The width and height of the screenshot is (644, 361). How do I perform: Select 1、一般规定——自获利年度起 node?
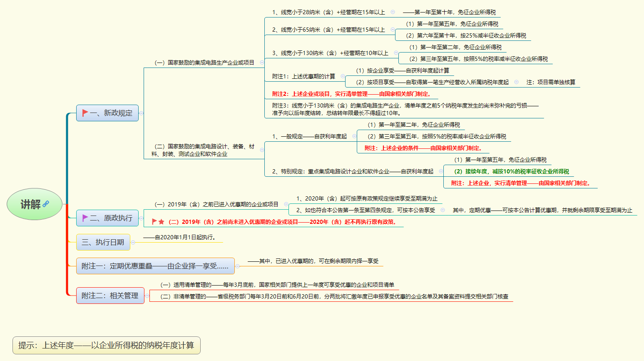point(309,136)
